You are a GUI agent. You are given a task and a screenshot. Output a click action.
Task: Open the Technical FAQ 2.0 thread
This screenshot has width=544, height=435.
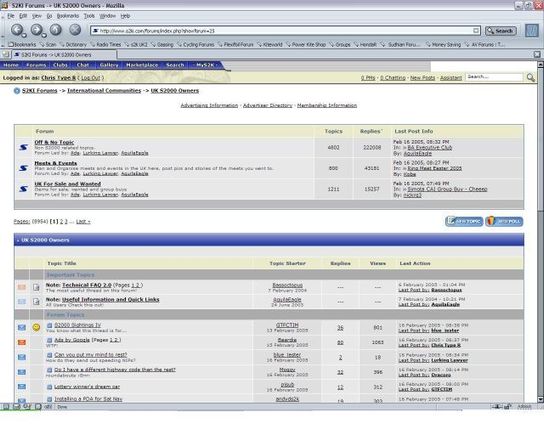point(86,285)
